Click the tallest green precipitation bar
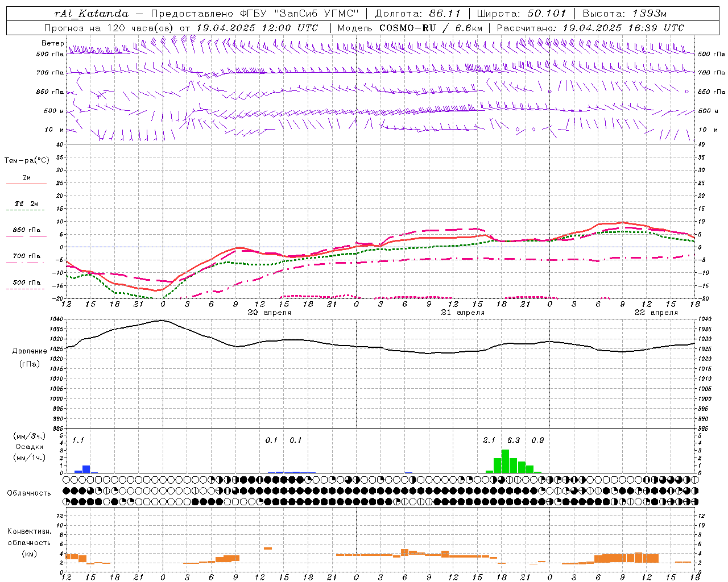 [x=505, y=461]
